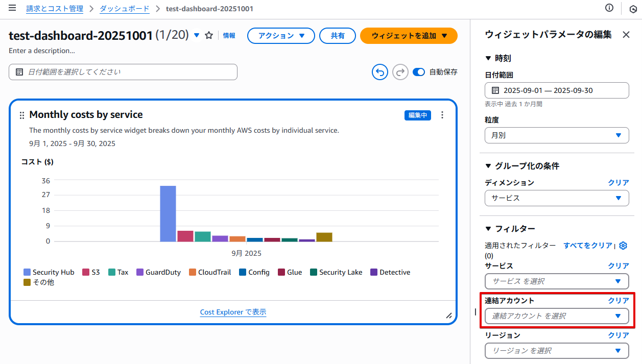Click the 共有 share button
642x364 pixels.
(x=337, y=36)
